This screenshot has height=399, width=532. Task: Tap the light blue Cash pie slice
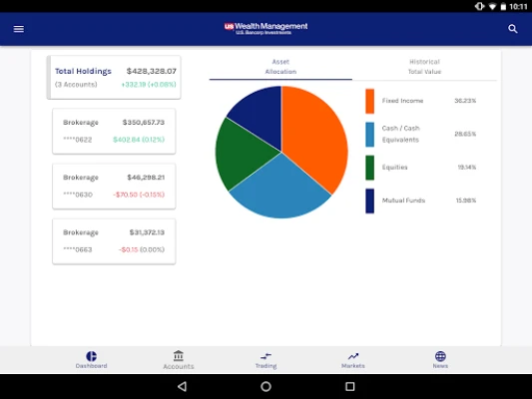pyautogui.click(x=279, y=190)
